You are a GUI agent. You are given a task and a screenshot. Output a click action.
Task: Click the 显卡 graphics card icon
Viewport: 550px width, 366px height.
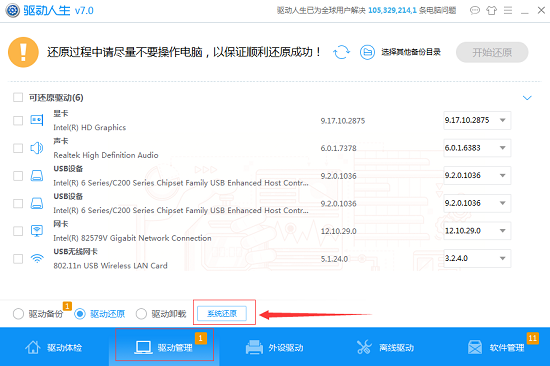(37, 120)
